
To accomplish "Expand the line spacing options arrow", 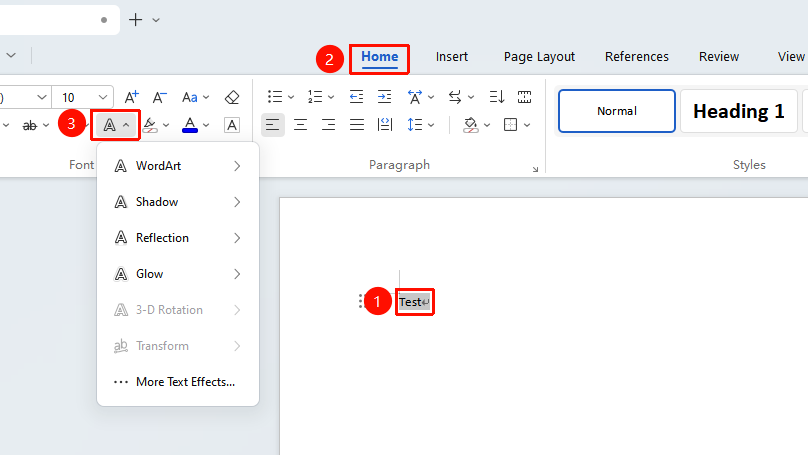I will coord(431,125).
